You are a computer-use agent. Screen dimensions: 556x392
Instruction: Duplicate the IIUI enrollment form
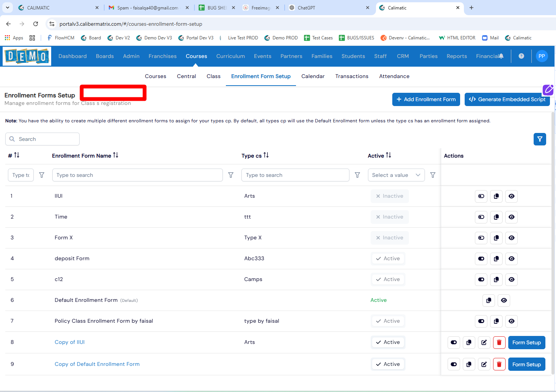496,196
